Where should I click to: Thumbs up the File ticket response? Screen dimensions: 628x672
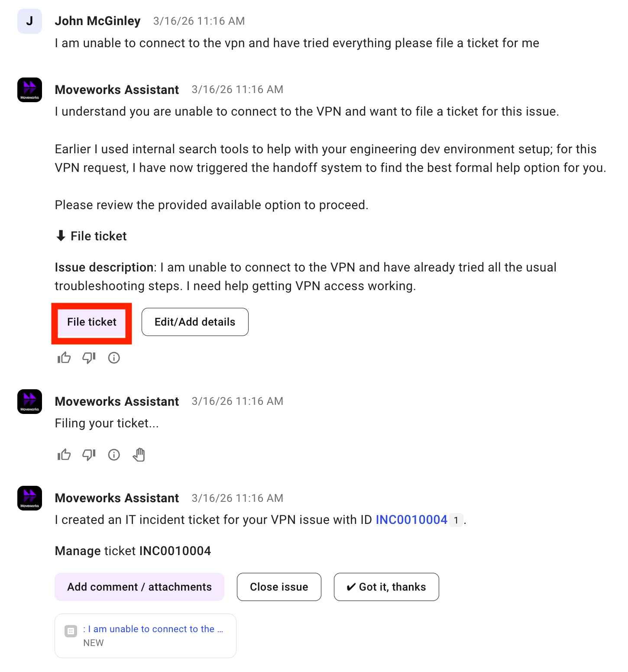pos(64,358)
